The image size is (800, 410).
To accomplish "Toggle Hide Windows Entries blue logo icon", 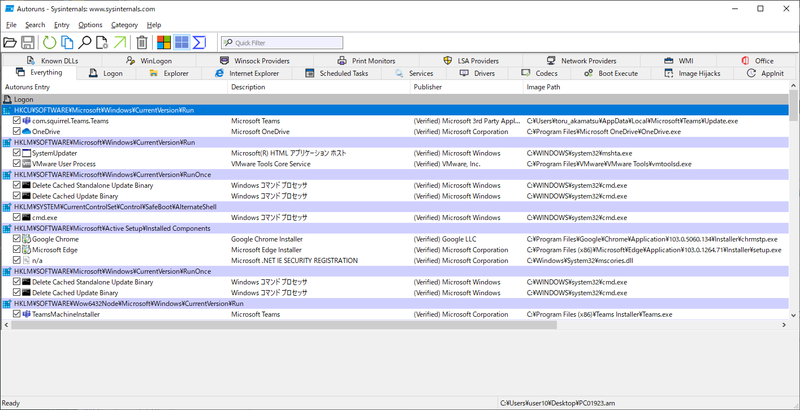I will coord(182,42).
